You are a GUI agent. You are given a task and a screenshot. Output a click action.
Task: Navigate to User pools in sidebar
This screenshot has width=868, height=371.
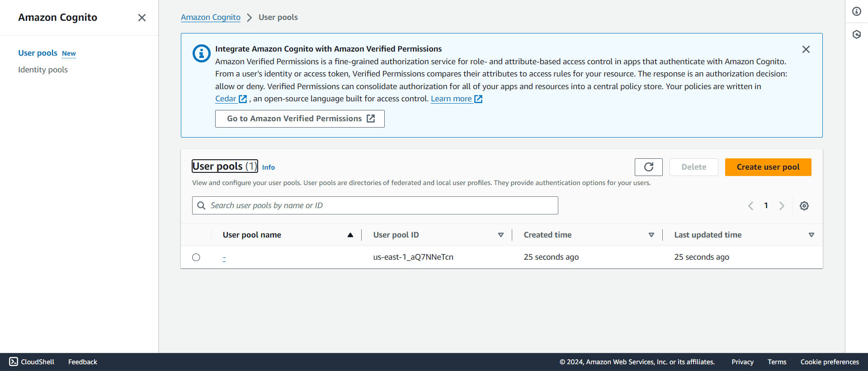coord(38,53)
